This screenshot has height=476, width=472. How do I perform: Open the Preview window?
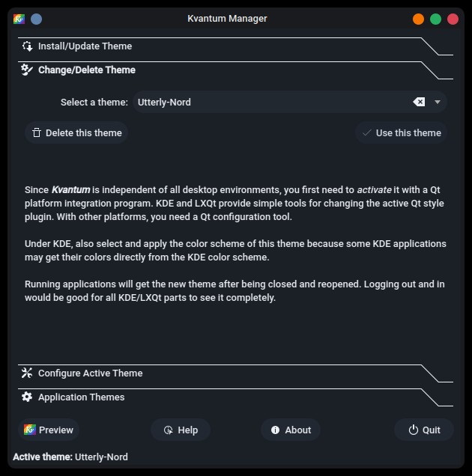[x=49, y=430]
